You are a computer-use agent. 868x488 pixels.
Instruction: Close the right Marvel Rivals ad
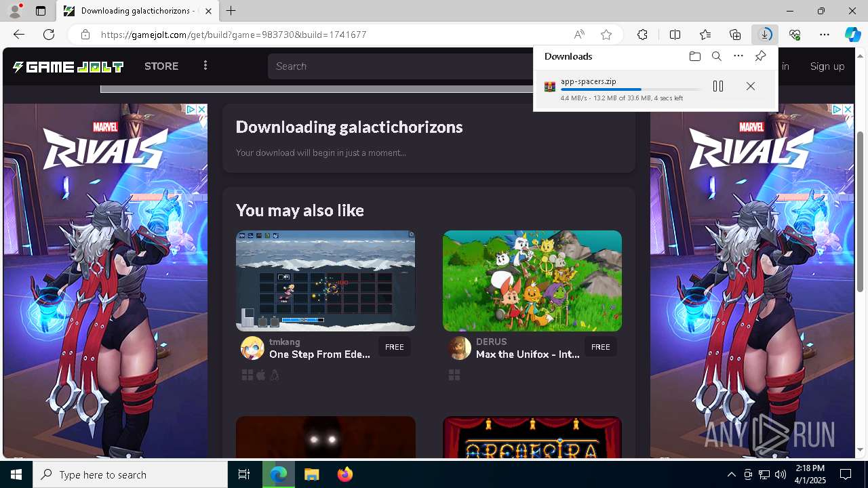point(848,109)
